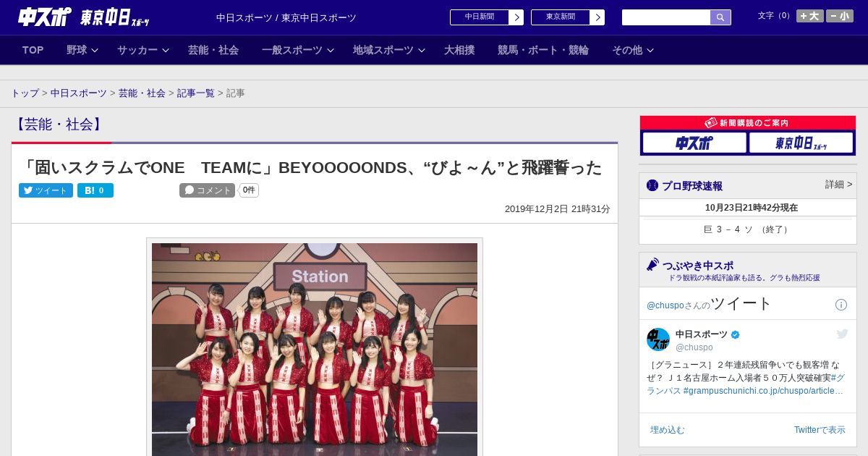Screen dimensions: 868x456
Task: Open the grampuschunichi.co.jp link in tweet
Action: (763, 391)
